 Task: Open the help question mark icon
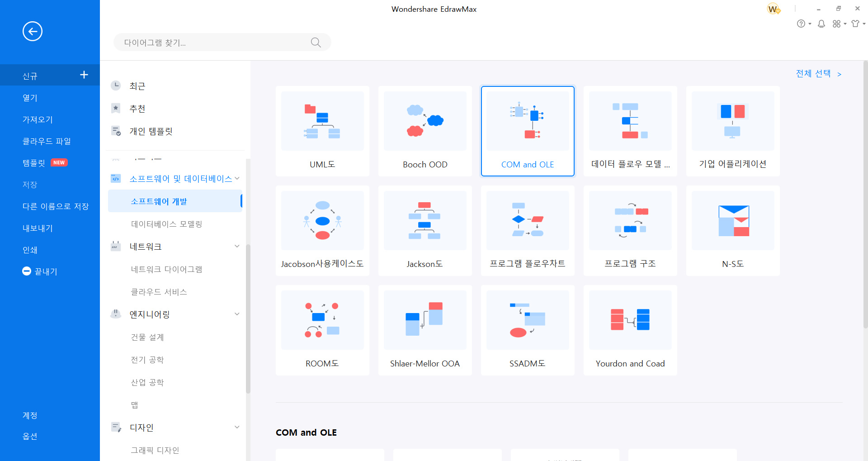click(801, 24)
